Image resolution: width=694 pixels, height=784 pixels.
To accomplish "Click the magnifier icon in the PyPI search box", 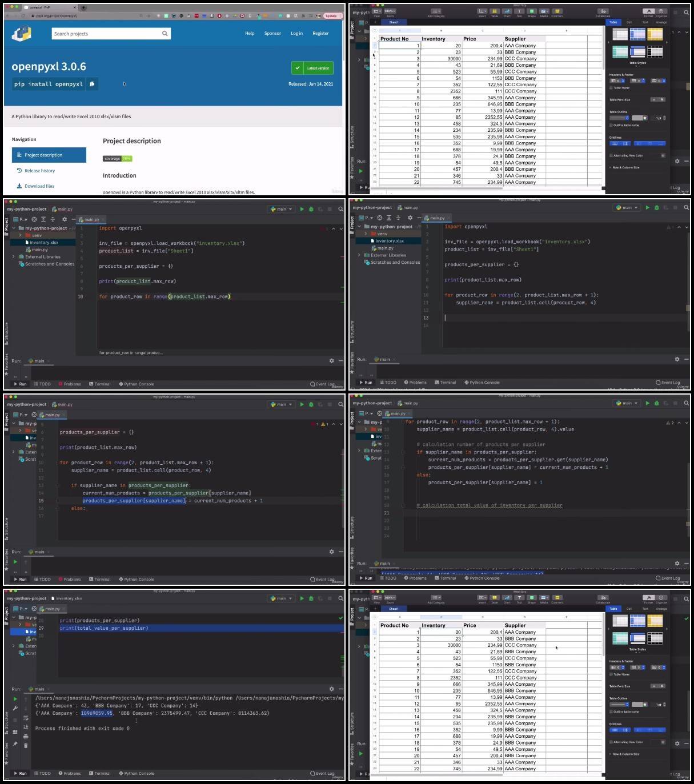I will [165, 34].
